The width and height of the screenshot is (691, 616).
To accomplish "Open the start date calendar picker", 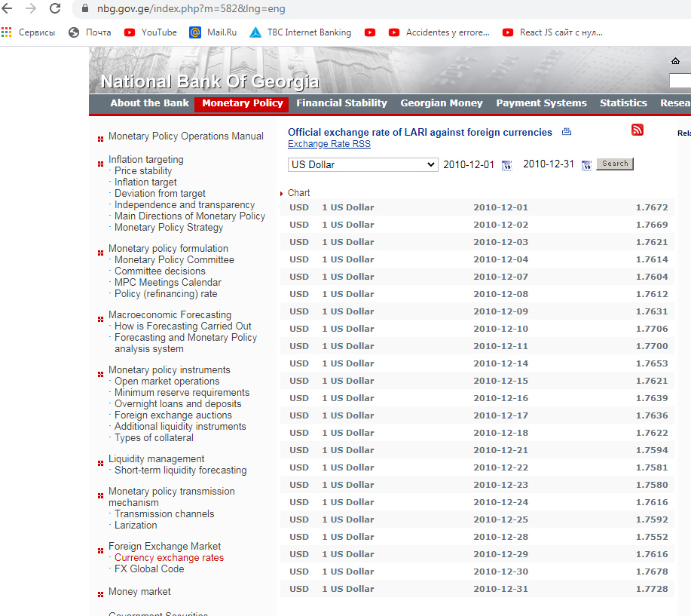I will coord(507,165).
